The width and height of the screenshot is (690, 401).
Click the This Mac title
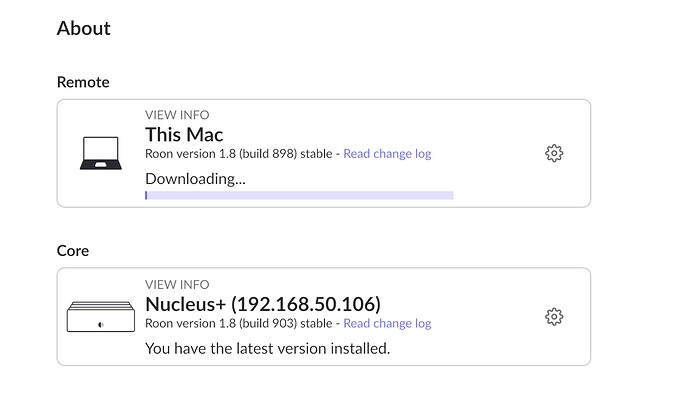coord(184,134)
